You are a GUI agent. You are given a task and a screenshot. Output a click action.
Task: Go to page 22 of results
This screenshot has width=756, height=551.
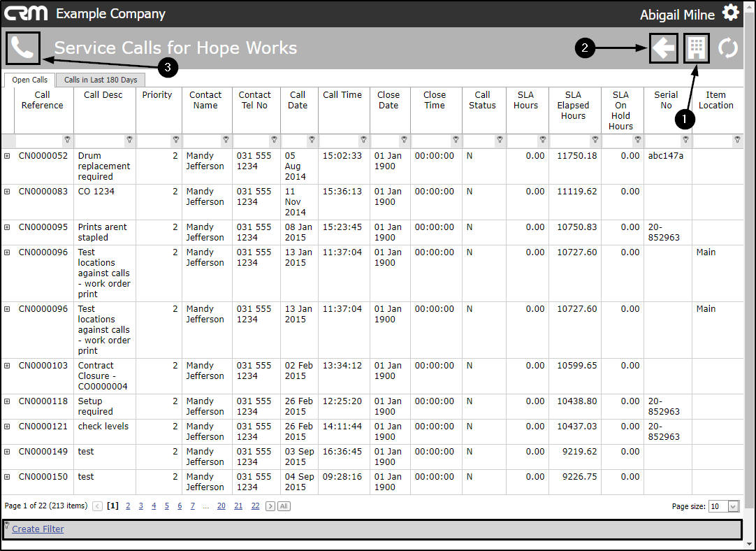click(x=255, y=506)
